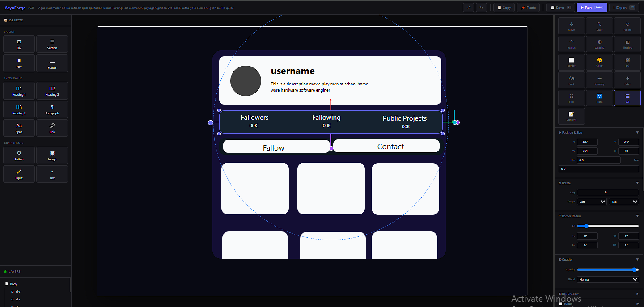Select the Rotate tool
The image size is (644, 307).
[627, 26]
